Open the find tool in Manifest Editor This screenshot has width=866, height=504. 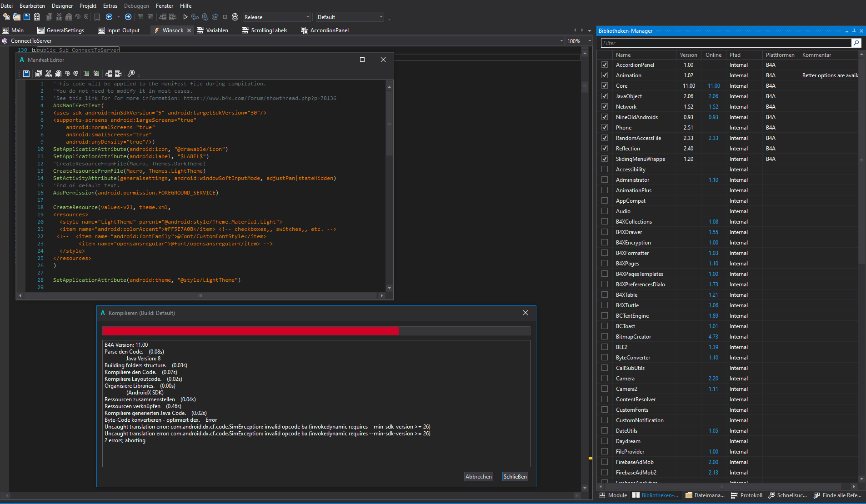(131, 73)
